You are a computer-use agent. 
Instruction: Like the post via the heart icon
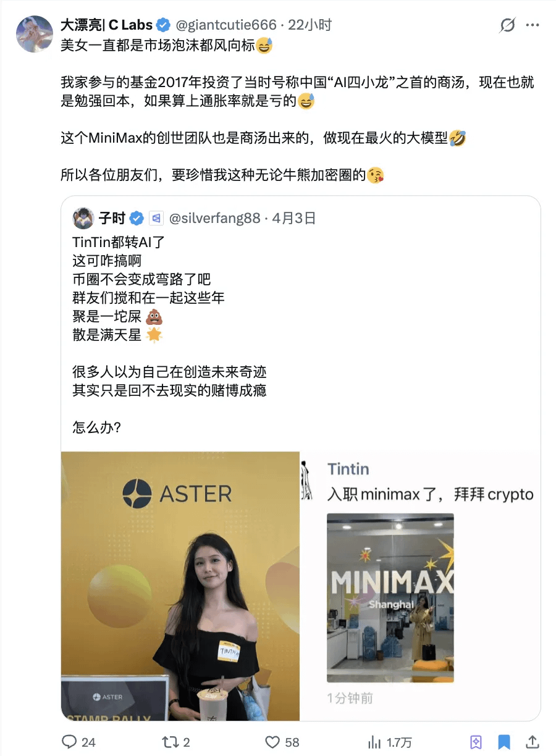272,741
